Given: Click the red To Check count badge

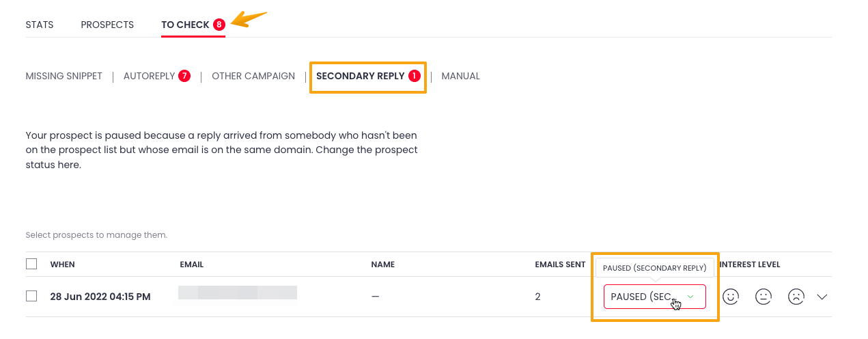Looking at the screenshot, I should coord(219,25).
